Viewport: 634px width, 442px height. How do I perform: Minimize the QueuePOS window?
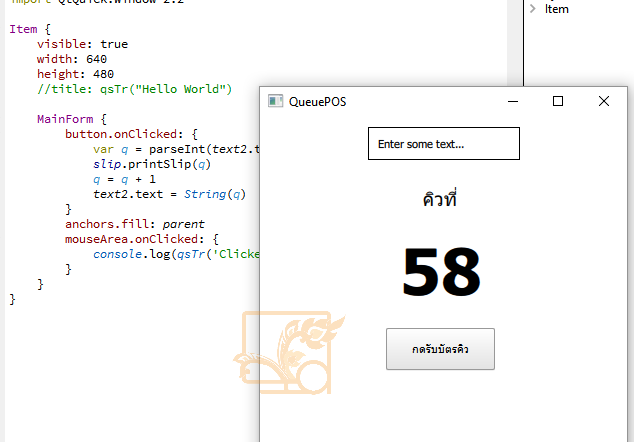point(512,101)
